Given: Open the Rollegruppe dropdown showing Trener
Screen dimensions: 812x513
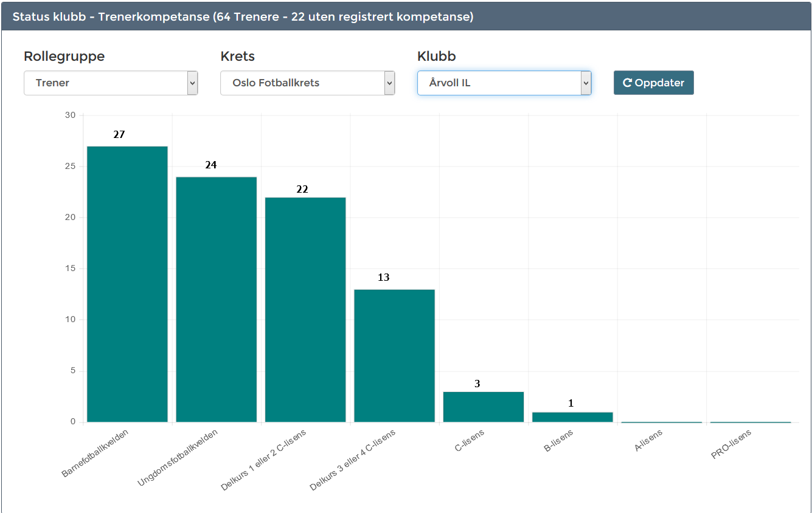Looking at the screenshot, I should click(111, 83).
